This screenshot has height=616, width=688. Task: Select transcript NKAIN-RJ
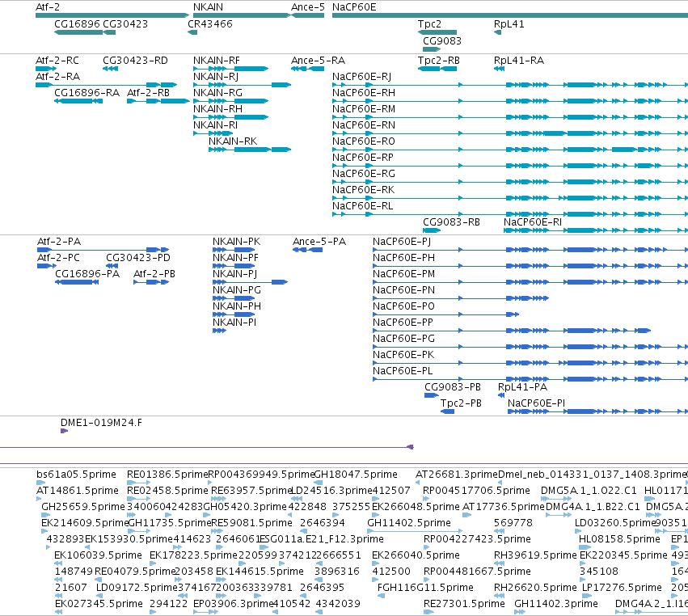[215, 77]
